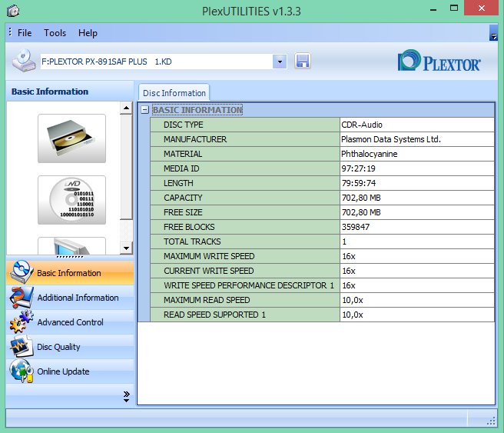Click the Disc Quality magnifier icon
Screen dimensions: 504x433
point(21,347)
